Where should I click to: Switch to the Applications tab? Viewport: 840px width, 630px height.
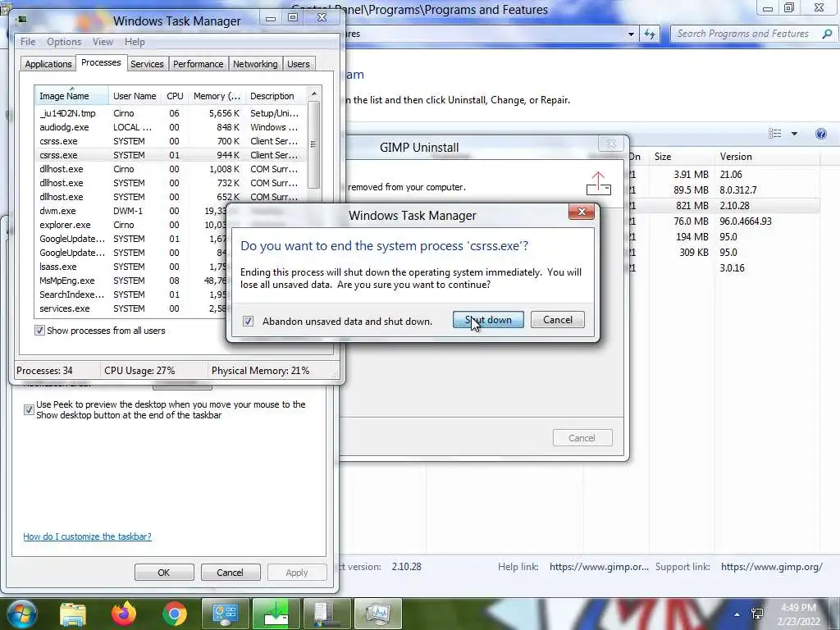pos(48,64)
